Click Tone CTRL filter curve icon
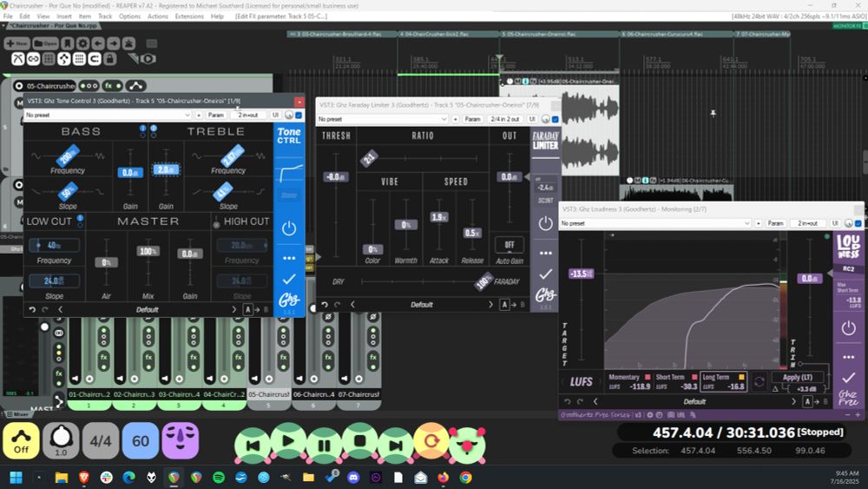This screenshot has height=489, width=868. pos(290,173)
